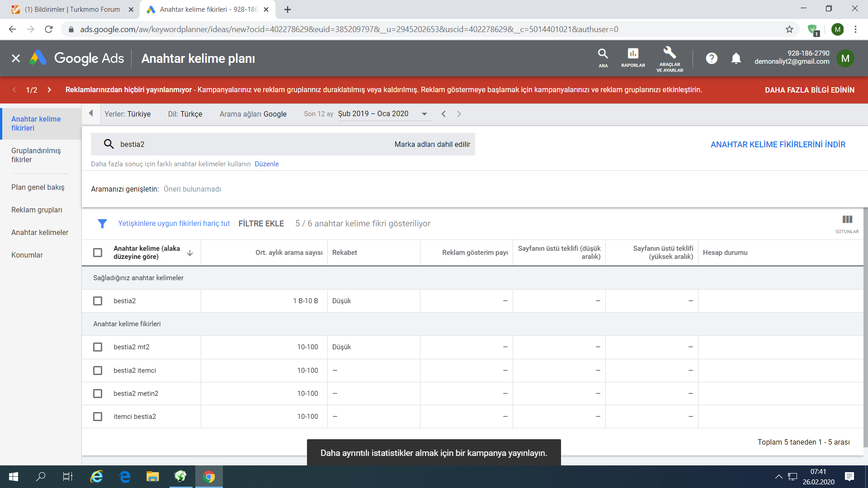View site security lock info

coord(71,29)
